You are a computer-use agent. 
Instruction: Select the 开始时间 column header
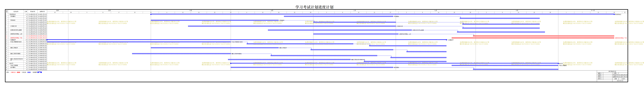pyautogui.click(x=33, y=11)
